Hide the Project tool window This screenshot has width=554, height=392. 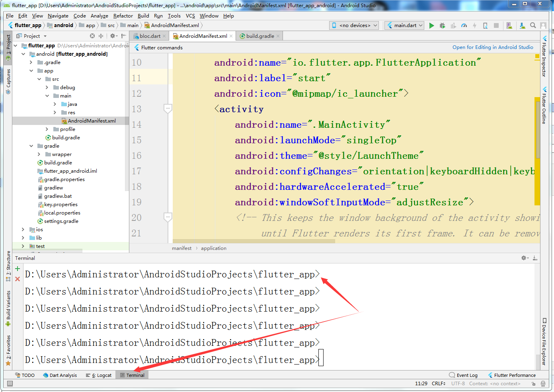point(124,36)
